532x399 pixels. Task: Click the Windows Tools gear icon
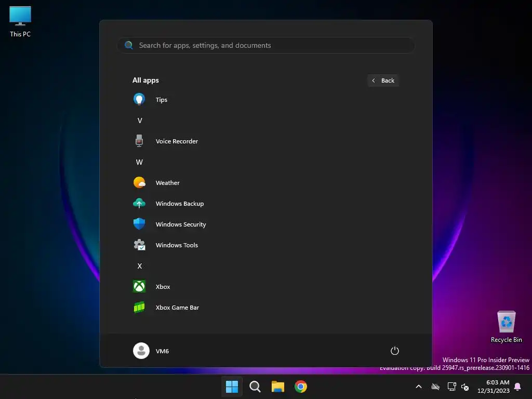(139, 245)
